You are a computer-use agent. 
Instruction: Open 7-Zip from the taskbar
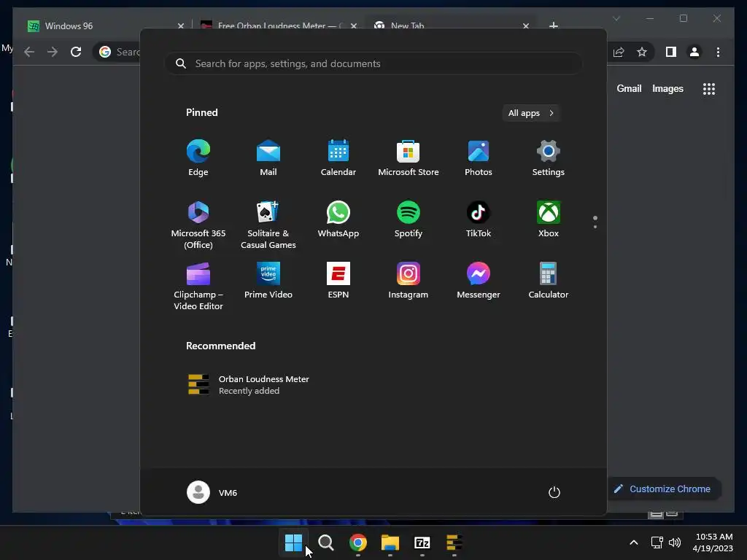pyautogui.click(x=422, y=542)
